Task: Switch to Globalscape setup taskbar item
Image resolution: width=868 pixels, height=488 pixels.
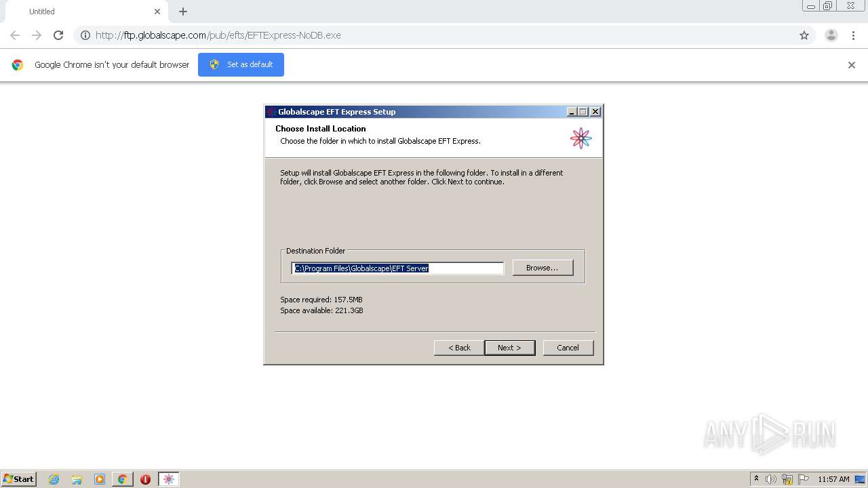Action: click(x=169, y=479)
